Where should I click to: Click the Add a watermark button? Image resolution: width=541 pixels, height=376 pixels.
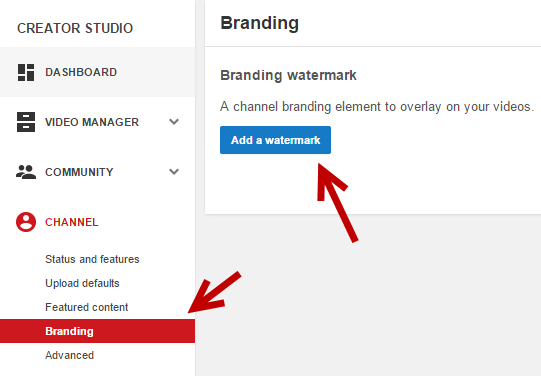point(275,140)
